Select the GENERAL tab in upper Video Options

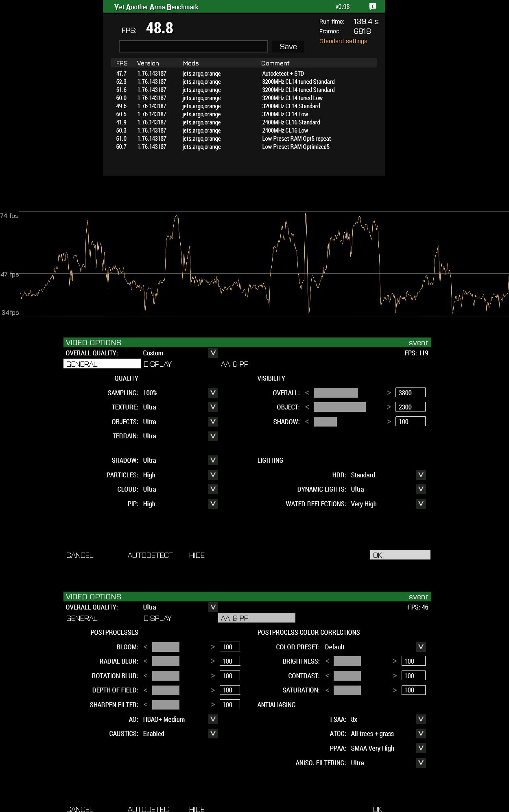(102, 364)
